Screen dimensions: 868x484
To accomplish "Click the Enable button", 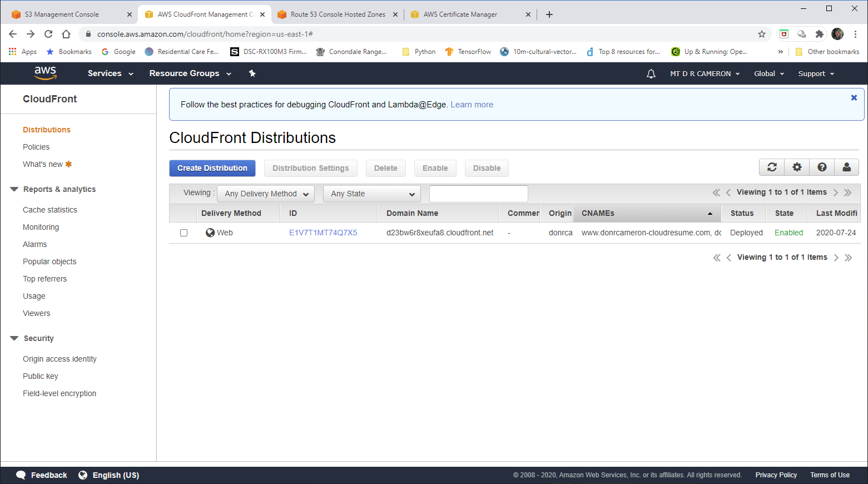I will [435, 168].
